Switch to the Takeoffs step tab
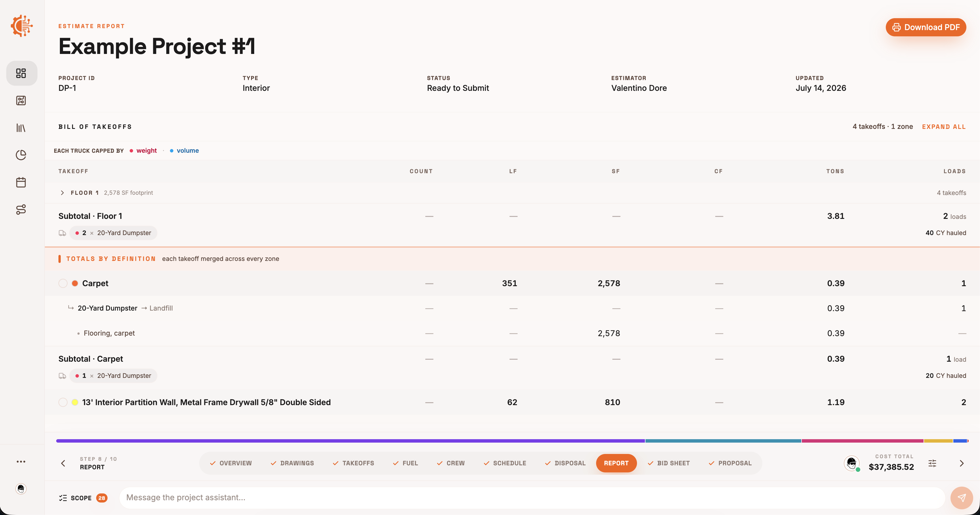This screenshot has width=980, height=515. coord(354,463)
